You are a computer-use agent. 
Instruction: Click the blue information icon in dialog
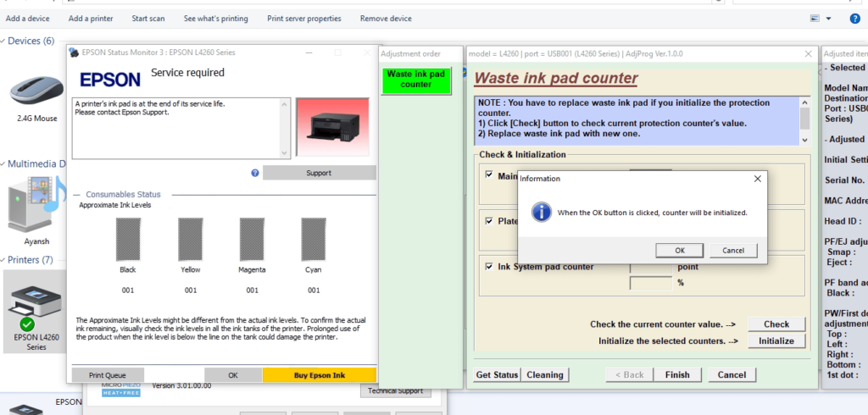coord(542,212)
